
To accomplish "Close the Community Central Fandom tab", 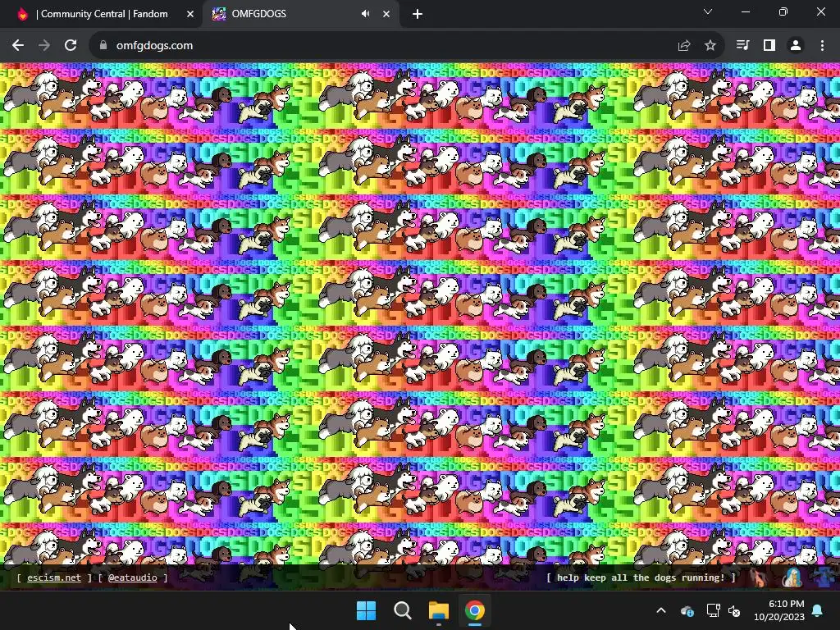I will [190, 14].
